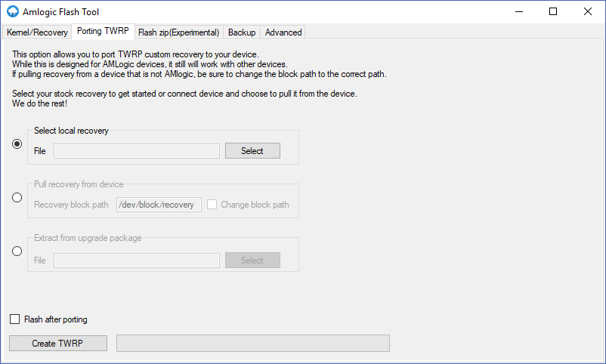This screenshot has height=364, width=606.
Task: Open the Flash zip(Experimental) tab
Action: [178, 32]
